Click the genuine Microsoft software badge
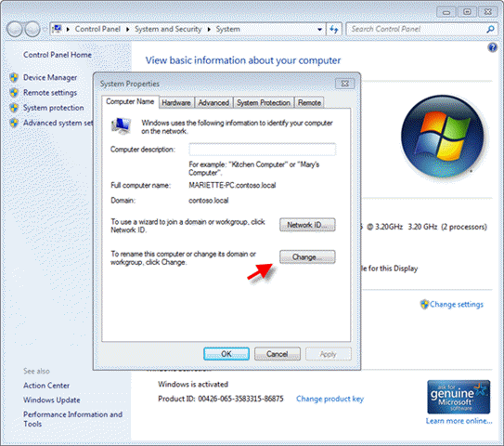Screen dimensions: 504x446 coord(459,397)
